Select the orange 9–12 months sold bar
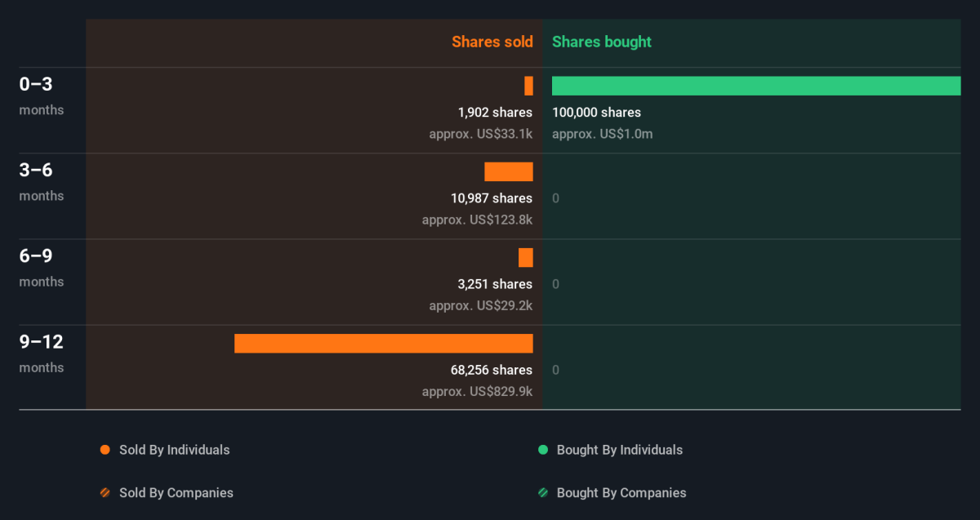 pyautogui.click(x=383, y=344)
